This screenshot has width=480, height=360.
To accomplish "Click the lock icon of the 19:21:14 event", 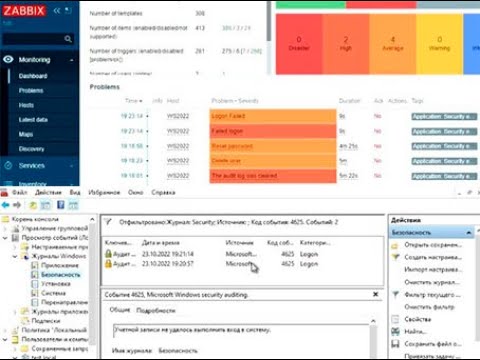I will coord(108,254).
